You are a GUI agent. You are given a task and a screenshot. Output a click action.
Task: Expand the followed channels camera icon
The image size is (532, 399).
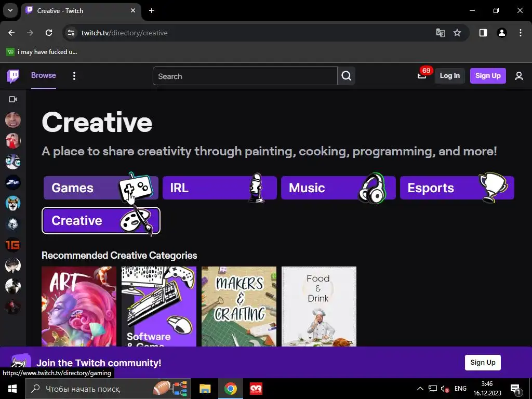[13, 99]
